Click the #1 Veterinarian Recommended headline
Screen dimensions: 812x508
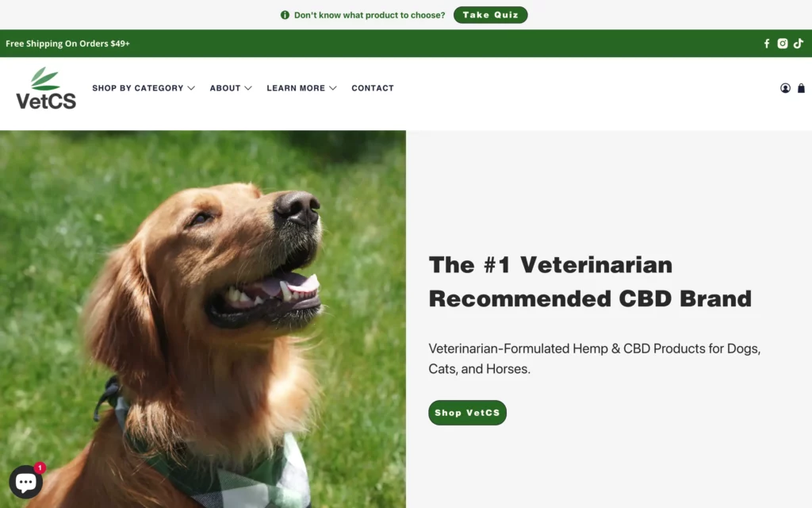tap(590, 282)
